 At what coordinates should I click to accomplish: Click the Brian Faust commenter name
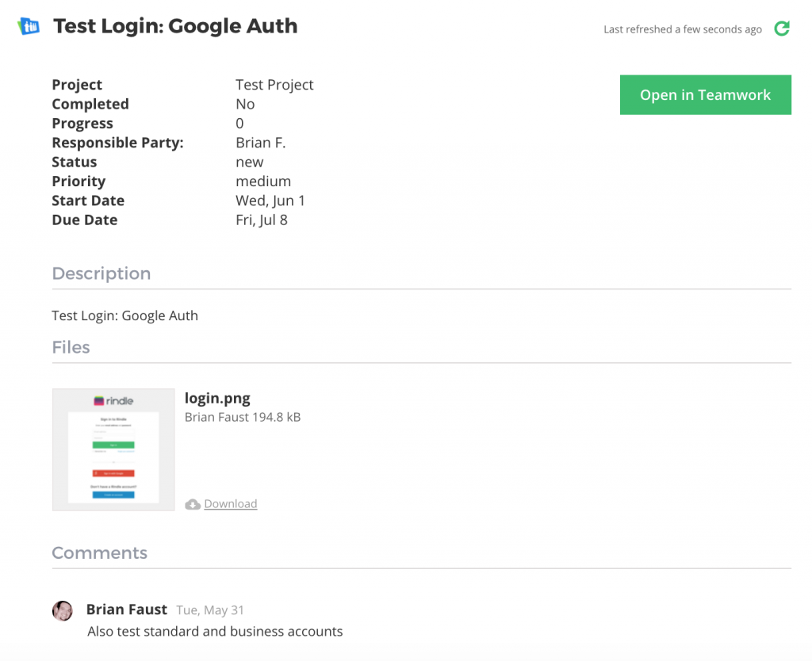(127, 609)
